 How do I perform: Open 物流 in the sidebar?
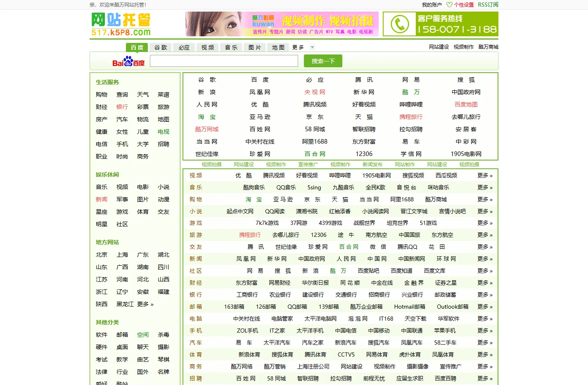143,119
